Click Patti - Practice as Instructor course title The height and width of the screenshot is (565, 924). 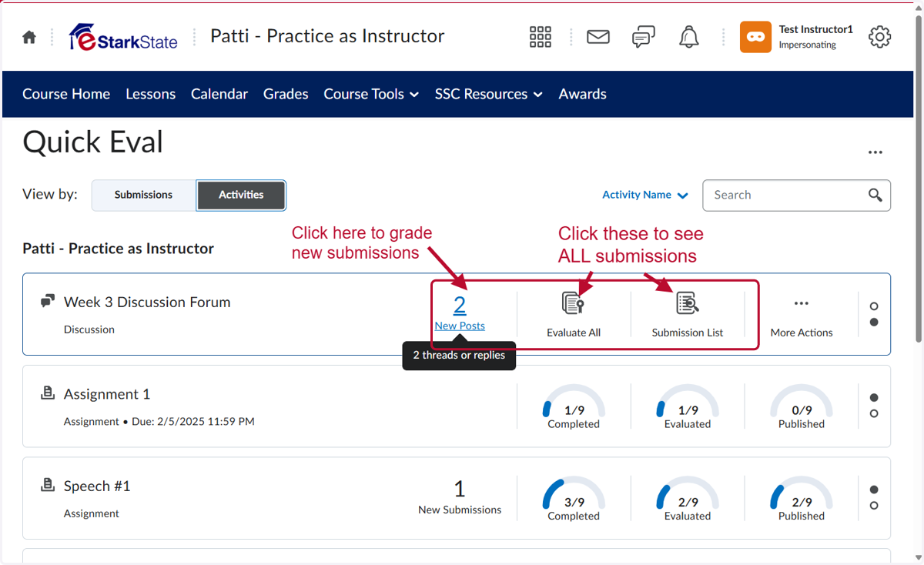point(327,36)
